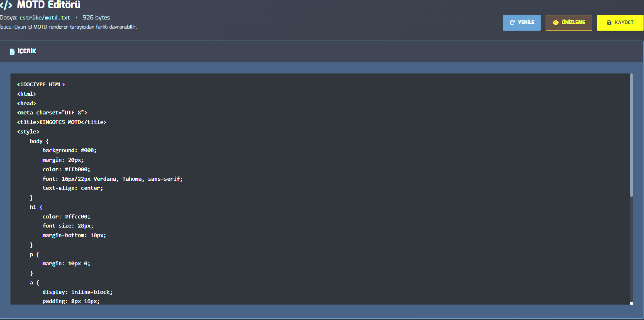Click the background: #000 color value

tap(88, 150)
